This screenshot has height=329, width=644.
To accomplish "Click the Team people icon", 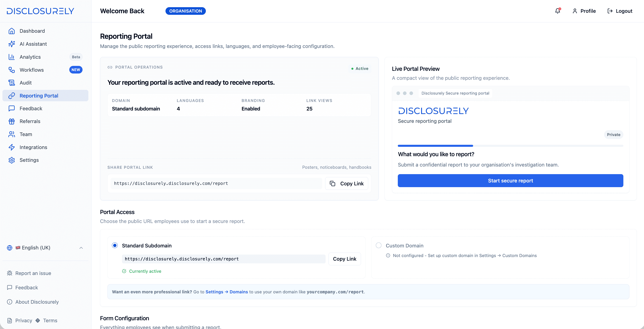I will (11, 134).
